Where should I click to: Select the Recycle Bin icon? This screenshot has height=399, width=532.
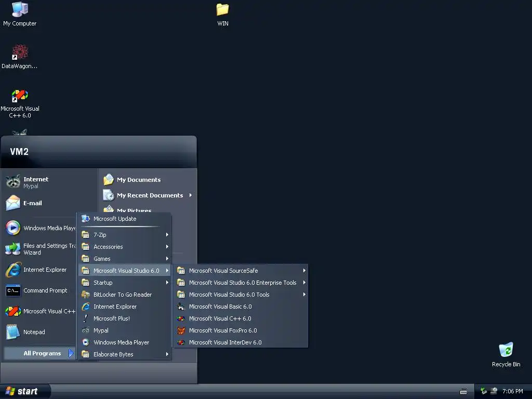[x=506, y=350]
